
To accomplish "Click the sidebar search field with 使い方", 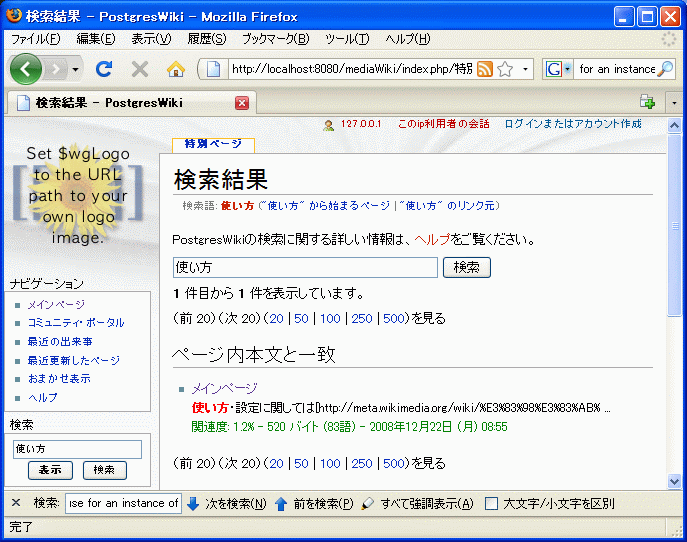I will [78, 449].
